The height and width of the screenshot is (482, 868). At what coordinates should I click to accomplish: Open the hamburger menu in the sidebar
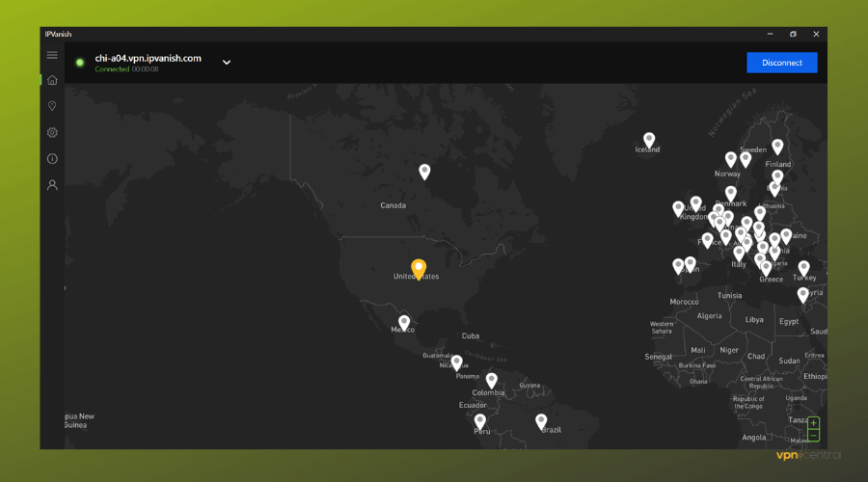(x=52, y=55)
